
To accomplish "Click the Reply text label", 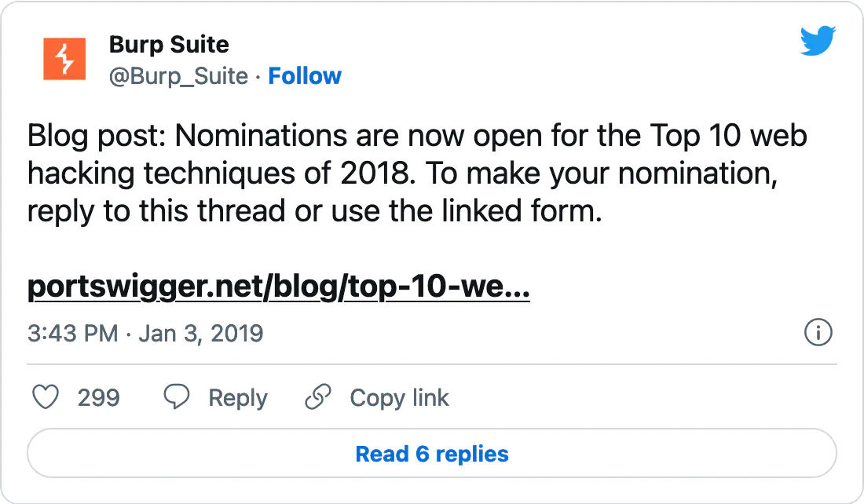I will pyautogui.click(x=238, y=398).
